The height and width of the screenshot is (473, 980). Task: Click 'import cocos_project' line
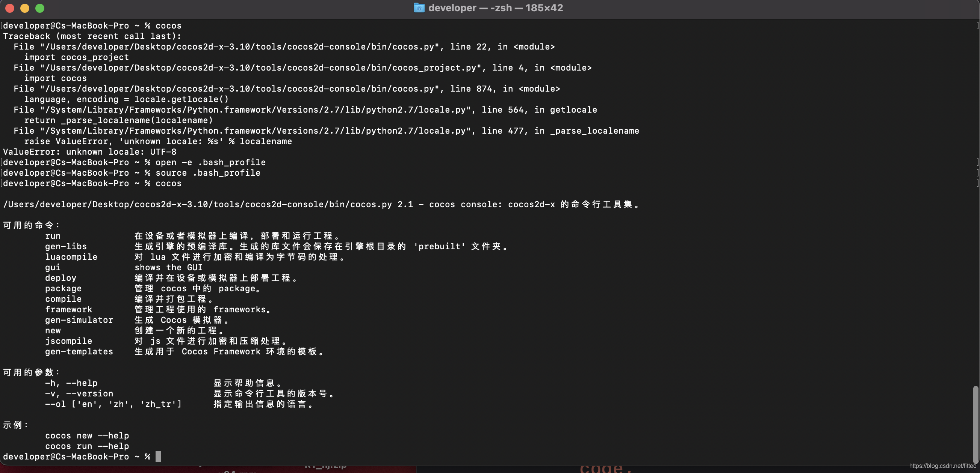[x=76, y=57]
